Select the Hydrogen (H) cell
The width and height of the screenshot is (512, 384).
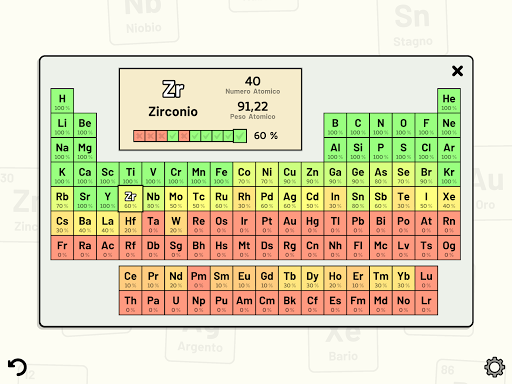62,101
